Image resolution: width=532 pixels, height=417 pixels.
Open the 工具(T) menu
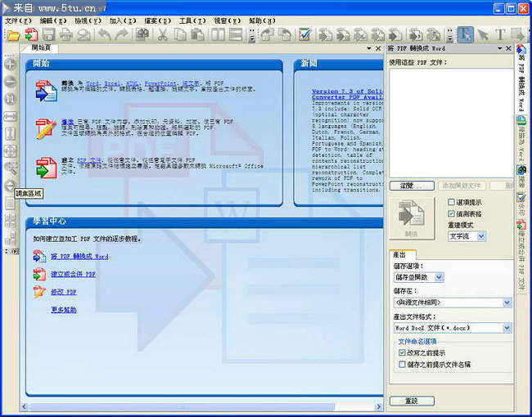[x=192, y=20]
